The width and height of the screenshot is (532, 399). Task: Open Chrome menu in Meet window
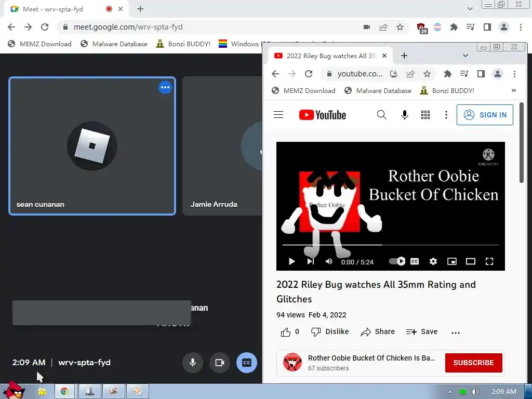tap(521, 27)
